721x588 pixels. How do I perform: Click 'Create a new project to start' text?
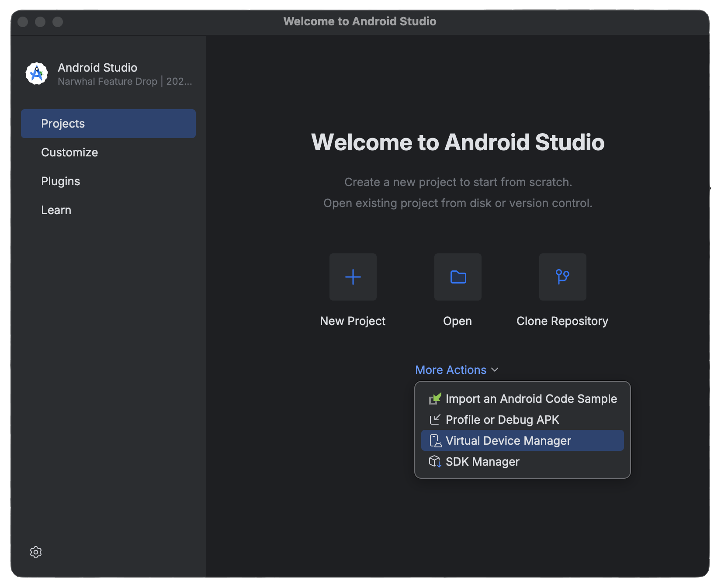[458, 182]
